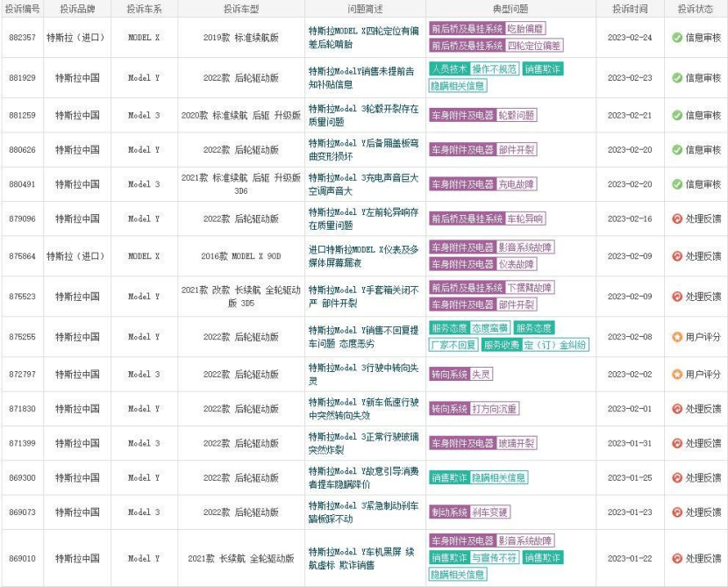The image size is (728, 587).
Task: Click the 玻璃开裂 tag
Action: pos(517,443)
